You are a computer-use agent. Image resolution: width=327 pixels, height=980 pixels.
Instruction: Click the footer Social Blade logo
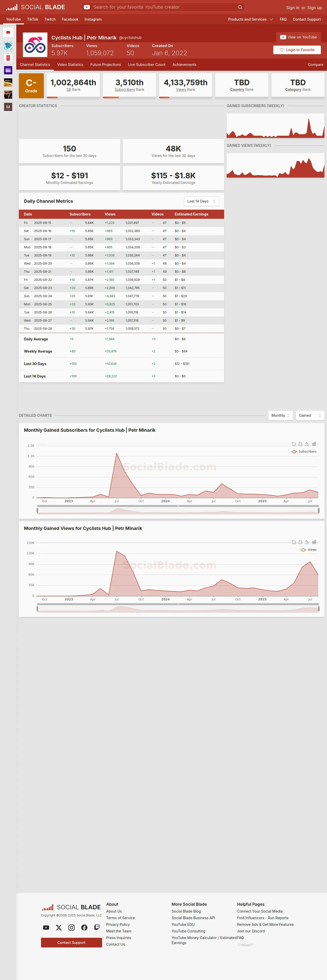click(x=71, y=907)
